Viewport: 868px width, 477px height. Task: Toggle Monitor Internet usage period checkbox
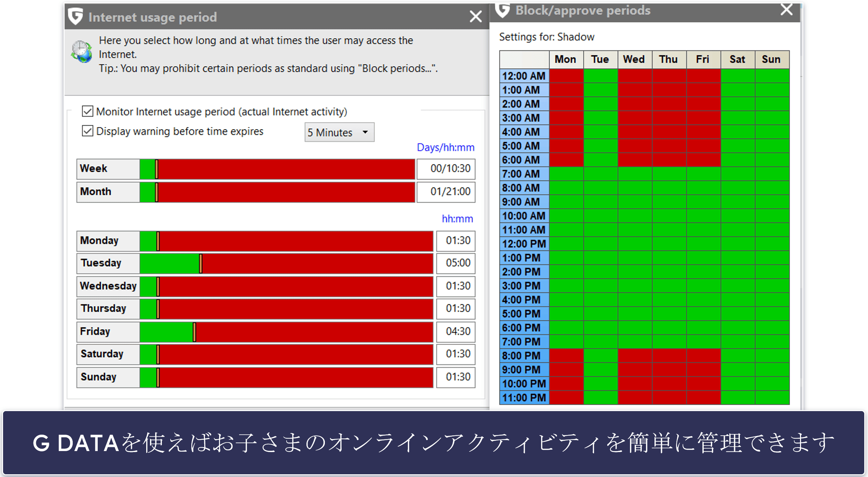coord(87,111)
